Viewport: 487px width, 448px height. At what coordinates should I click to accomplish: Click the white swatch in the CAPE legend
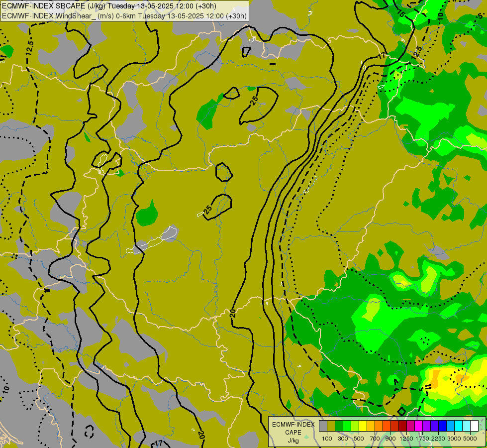474,426
